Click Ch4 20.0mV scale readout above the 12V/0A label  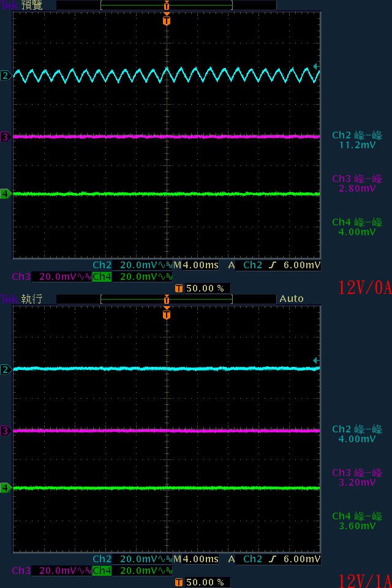click(x=133, y=277)
